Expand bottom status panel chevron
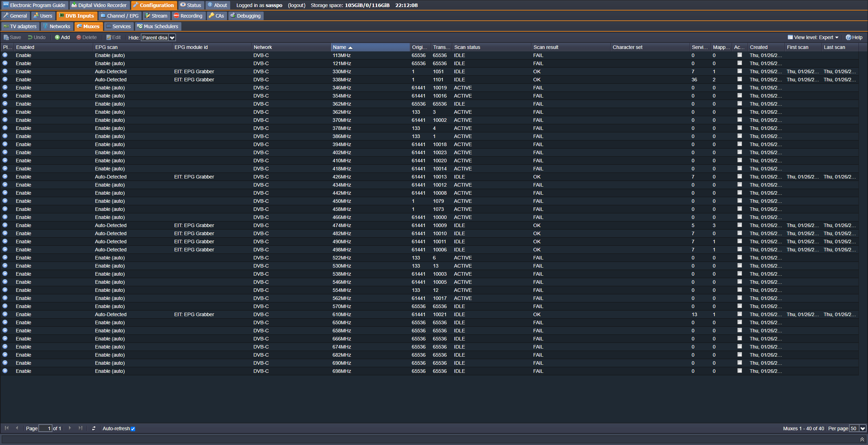 [x=862, y=439]
